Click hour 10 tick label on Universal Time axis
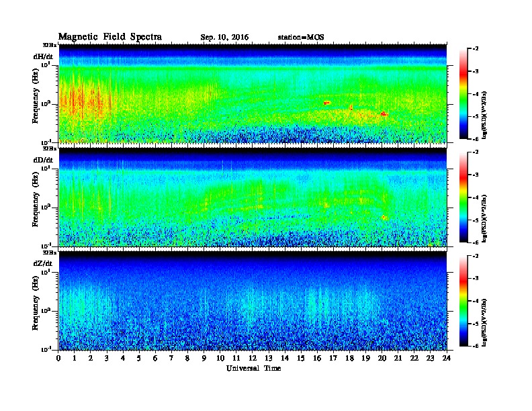The image size is (532, 411). [x=220, y=359]
